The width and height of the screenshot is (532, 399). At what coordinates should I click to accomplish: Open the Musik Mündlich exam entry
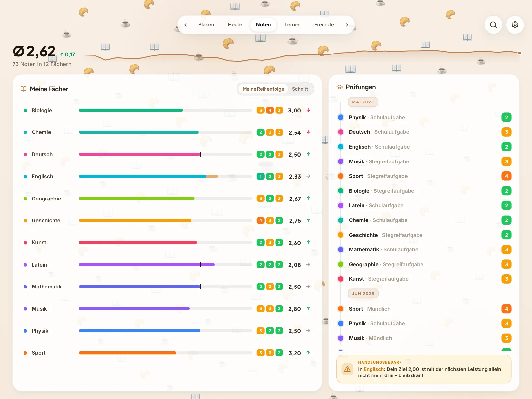tap(424, 338)
